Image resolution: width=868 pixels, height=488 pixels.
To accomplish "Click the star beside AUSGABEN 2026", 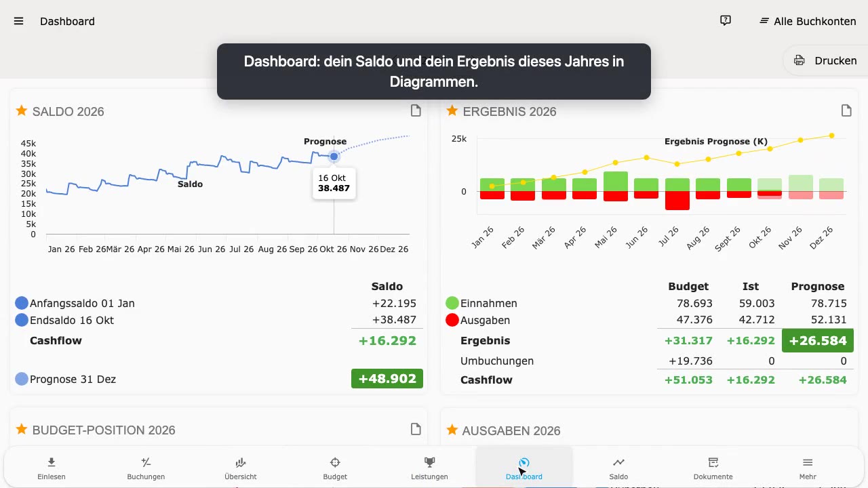I will [x=452, y=430].
